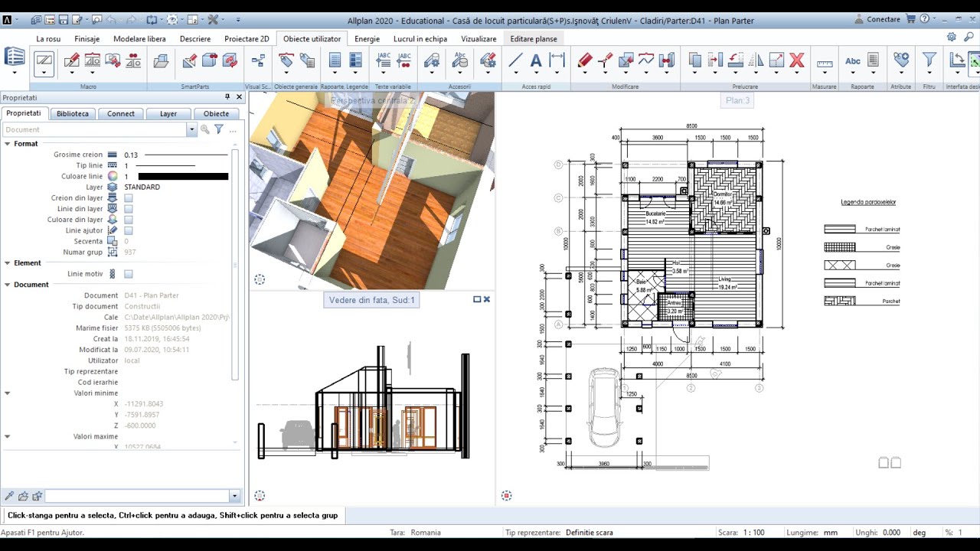Image resolution: width=980 pixels, height=551 pixels.
Task: Click the Redo arrow in title bar
Action: click(129, 19)
